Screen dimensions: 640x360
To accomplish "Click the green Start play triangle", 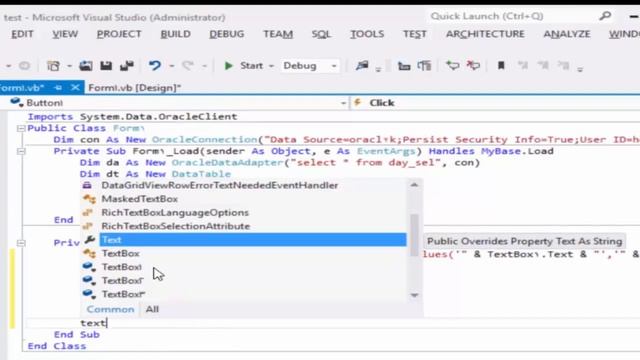I will 229,66.
